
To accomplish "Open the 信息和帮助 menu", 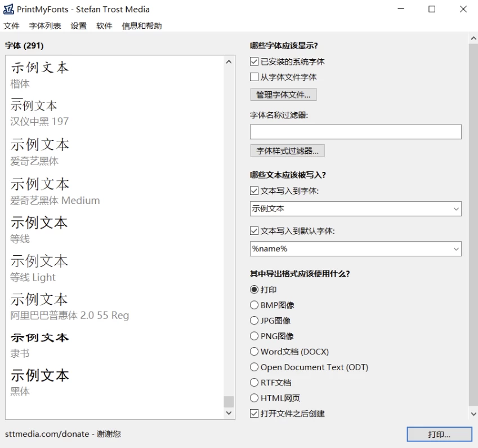I will (x=141, y=26).
